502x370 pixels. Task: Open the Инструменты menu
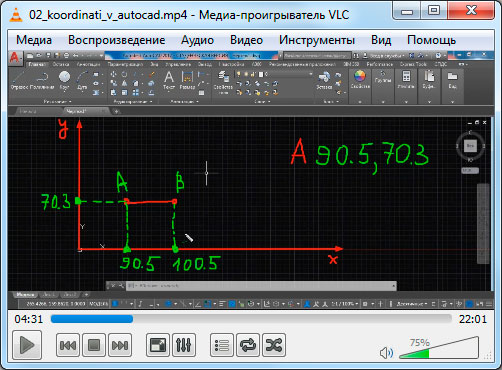tap(317, 40)
